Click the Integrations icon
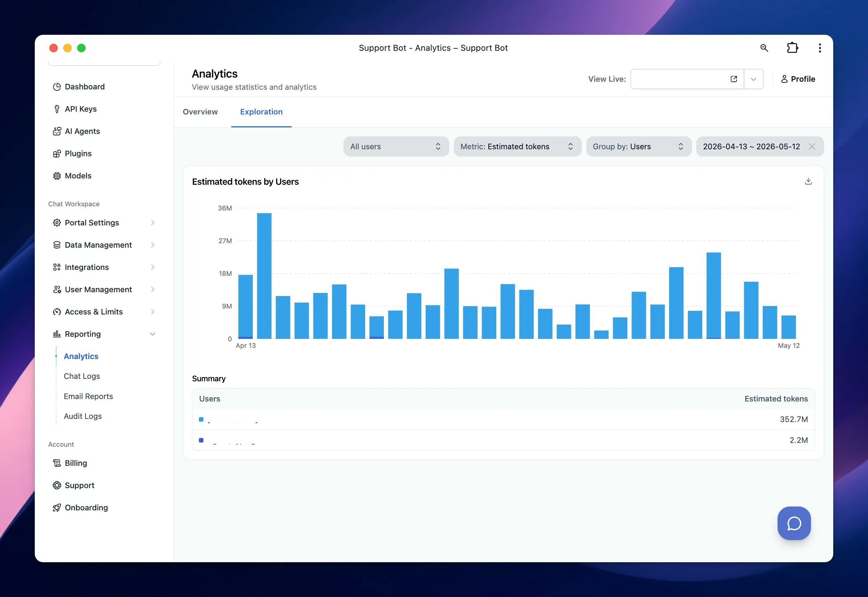 pyautogui.click(x=57, y=267)
